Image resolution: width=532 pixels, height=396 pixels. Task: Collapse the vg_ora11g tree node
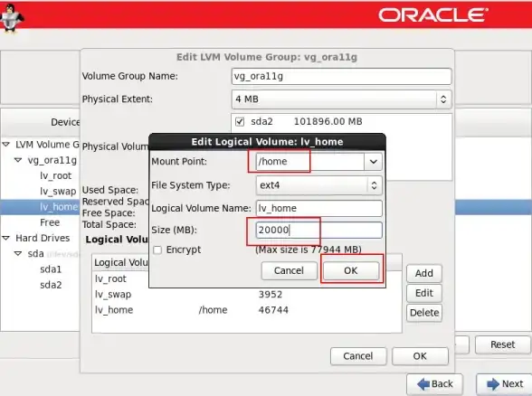[x=18, y=160]
